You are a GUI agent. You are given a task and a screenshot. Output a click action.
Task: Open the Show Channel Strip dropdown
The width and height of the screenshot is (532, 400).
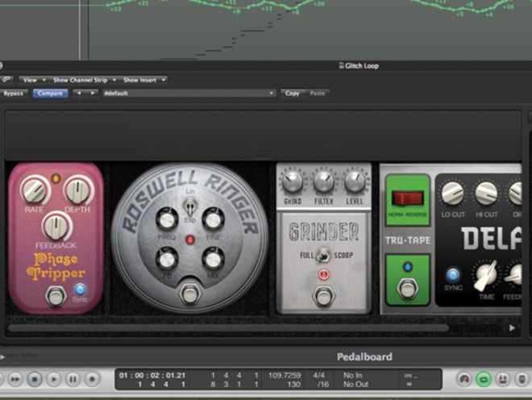(84, 80)
